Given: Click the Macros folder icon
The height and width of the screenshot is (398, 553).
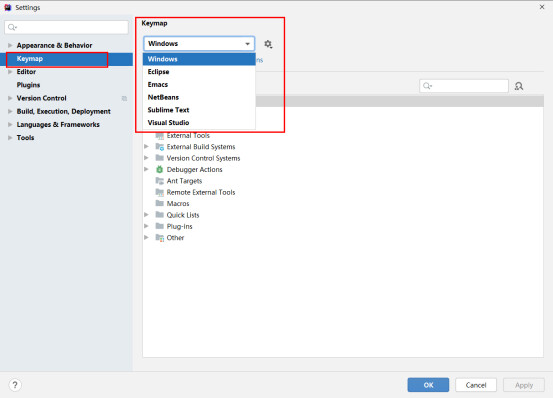Looking at the screenshot, I should click(160, 203).
